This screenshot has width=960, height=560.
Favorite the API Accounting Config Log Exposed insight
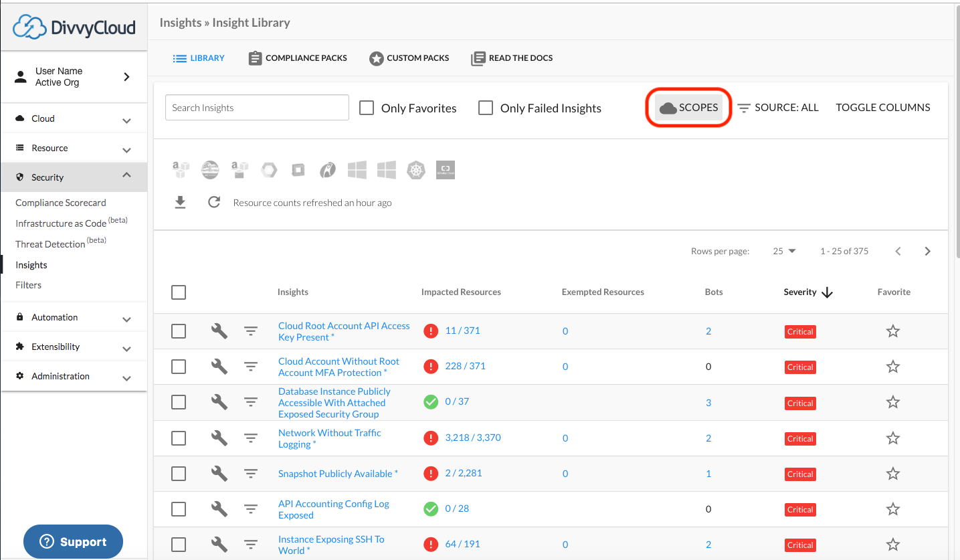point(893,509)
